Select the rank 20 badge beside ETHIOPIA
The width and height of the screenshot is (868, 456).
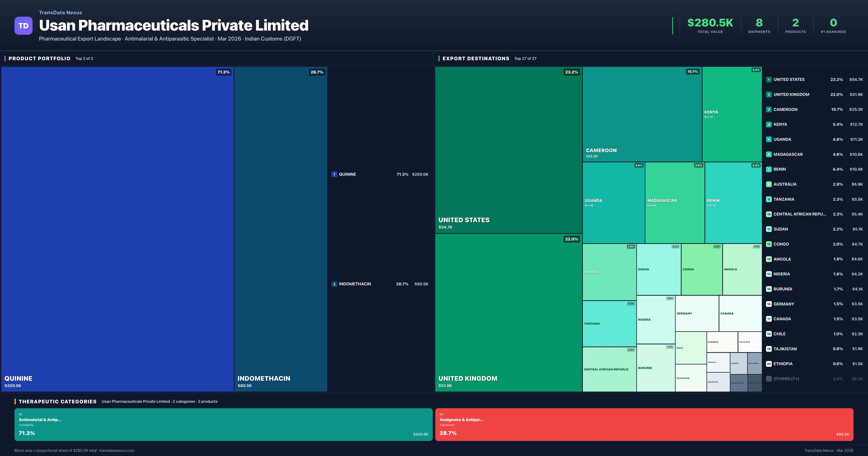point(769,364)
